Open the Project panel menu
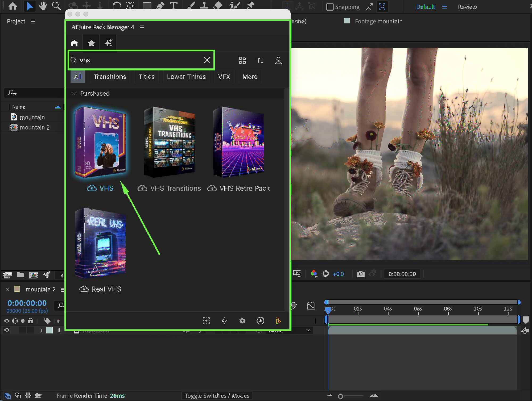 coord(33,22)
